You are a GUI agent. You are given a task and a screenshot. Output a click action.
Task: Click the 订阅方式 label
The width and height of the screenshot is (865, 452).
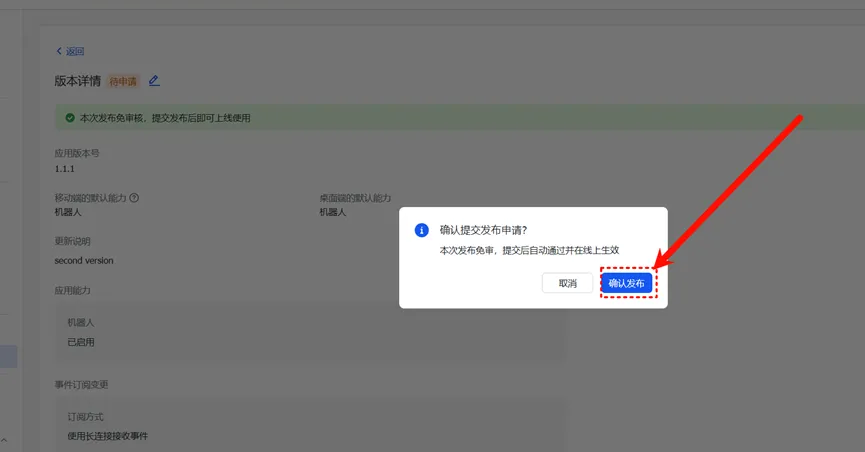tap(86, 417)
